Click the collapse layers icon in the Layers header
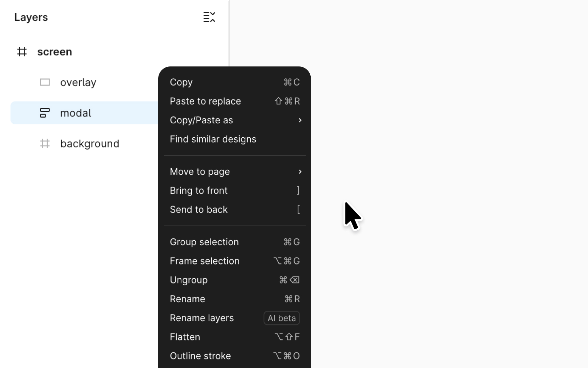588x368 pixels. coord(209,17)
